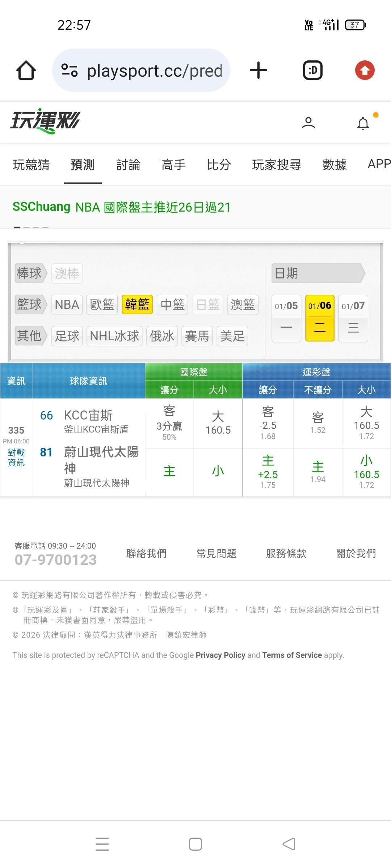Viewport: 391px width, 868px height.
Task: Open new tab with plus icon
Action: [x=258, y=70]
